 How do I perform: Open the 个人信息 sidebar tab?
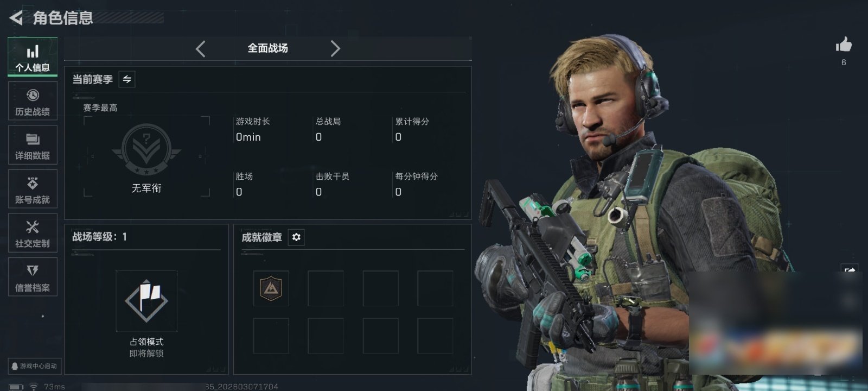coord(33,57)
